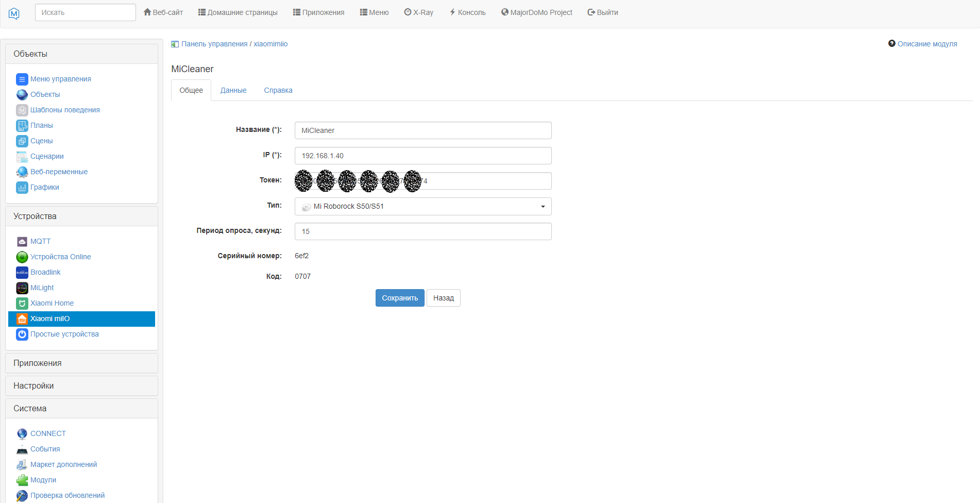Viewport: 980px width, 503px height.
Task: Collapse the Объекты sidebar section
Action: [81, 54]
